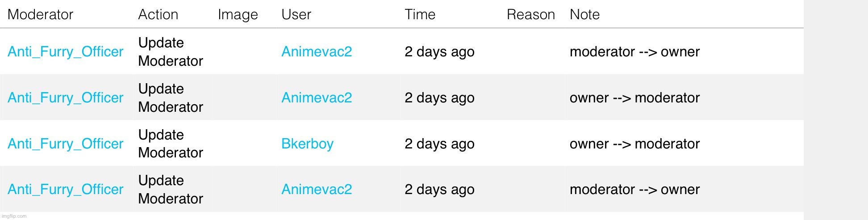Open Anti_Furry_Officer link in the second row

[65, 97]
